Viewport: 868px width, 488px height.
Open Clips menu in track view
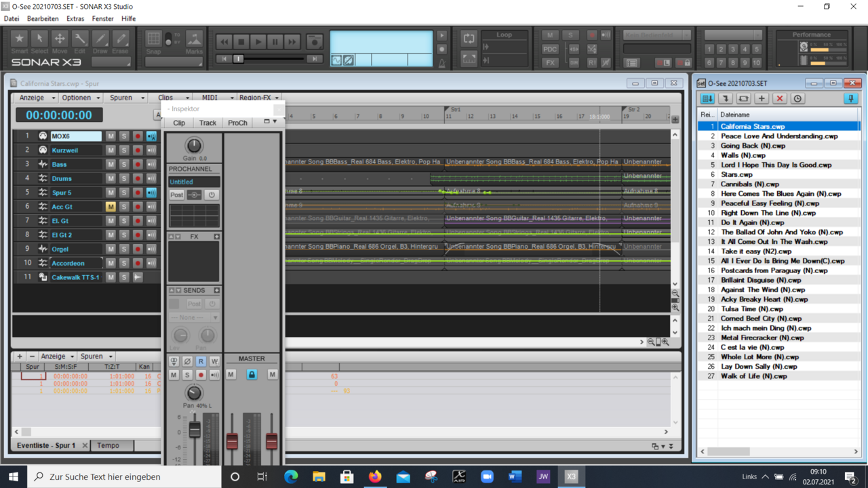coord(170,98)
